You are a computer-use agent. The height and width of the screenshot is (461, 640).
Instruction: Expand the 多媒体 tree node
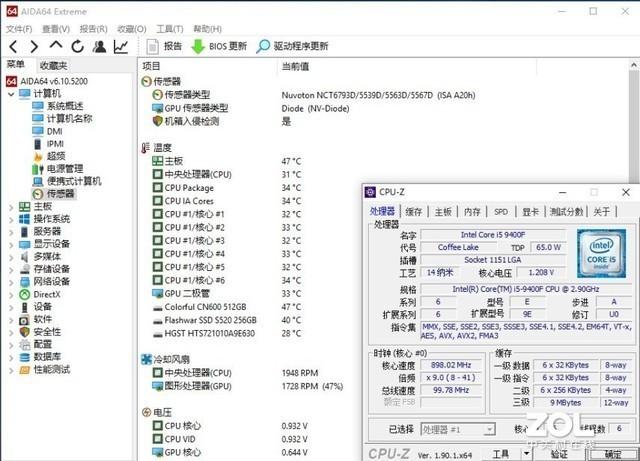(x=11, y=257)
